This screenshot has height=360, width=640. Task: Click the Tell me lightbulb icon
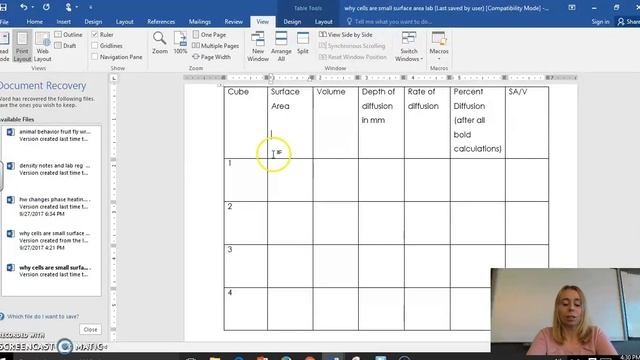pyautogui.click(x=349, y=21)
